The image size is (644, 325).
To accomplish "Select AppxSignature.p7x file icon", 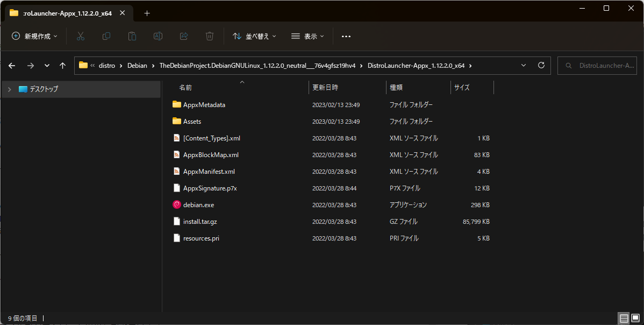I will pos(177,188).
